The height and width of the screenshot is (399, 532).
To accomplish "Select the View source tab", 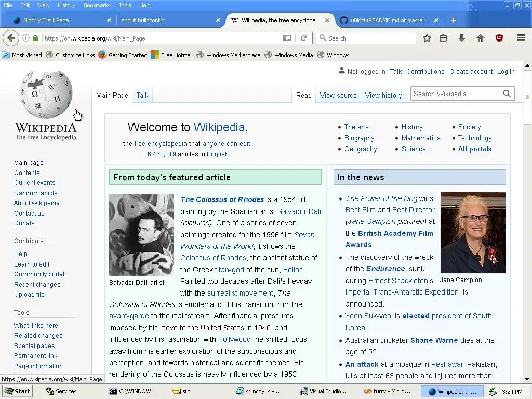I will (x=338, y=96).
